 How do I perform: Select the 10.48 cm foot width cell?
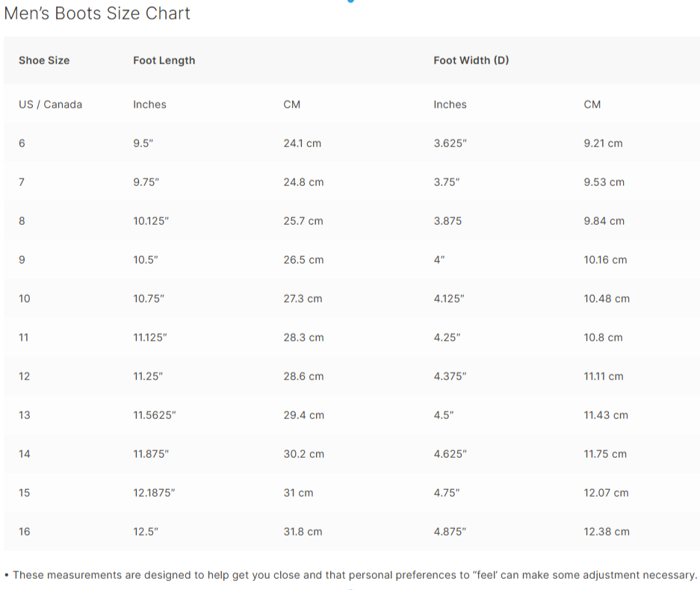[606, 299]
